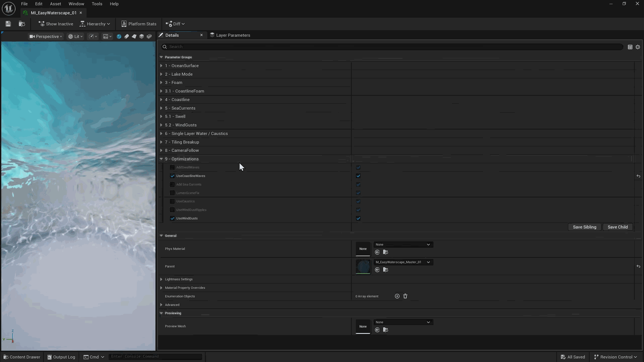Viewport: 644px width, 362px height.
Task: Save the material instance asset
Action: (x=8, y=24)
